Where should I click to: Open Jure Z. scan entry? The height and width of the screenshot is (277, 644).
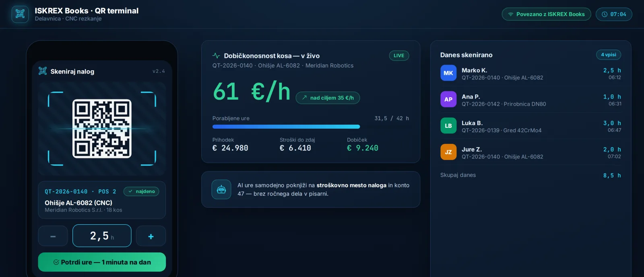pyautogui.click(x=530, y=152)
